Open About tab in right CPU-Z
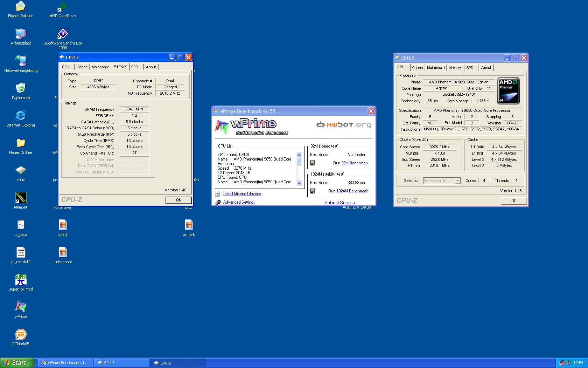Screen dimensions: 588x368 (486, 68)
